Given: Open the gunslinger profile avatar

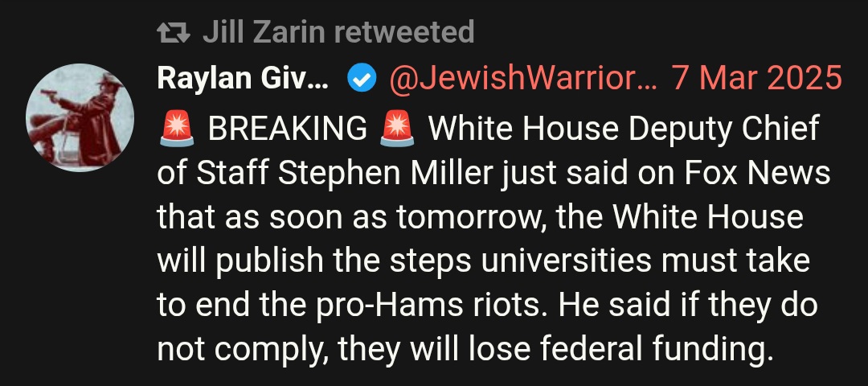Looking at the screenshot, I should click(80, 117).
